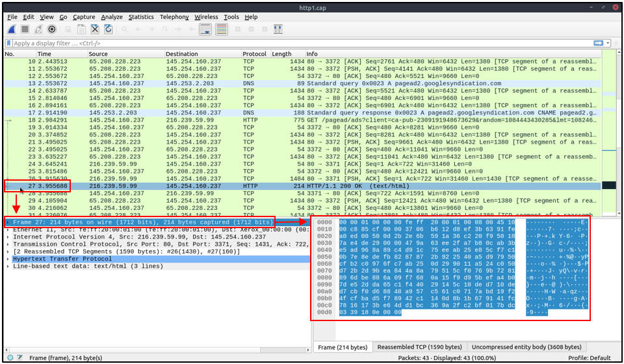The image size is (624, 364).
Task: Start capturing packets with the shark fin icon
Action: pyautogui.click(x=12, y=29)
